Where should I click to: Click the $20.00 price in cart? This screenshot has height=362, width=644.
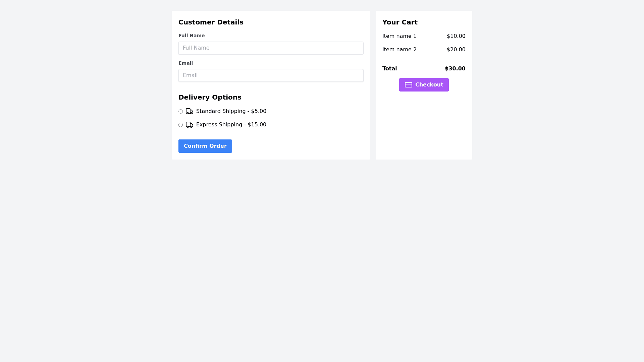[x=456, y=50]
